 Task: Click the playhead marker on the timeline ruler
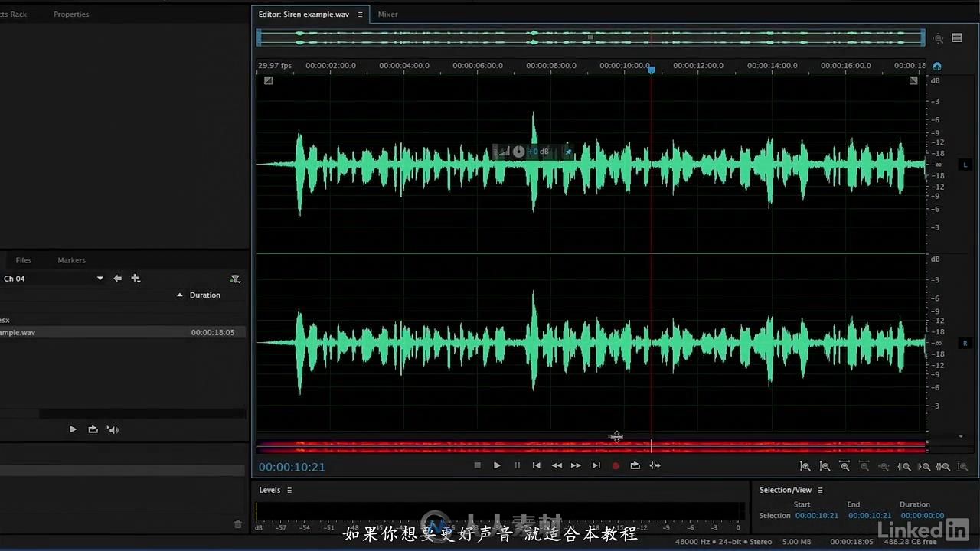click(x=652, y=70)
